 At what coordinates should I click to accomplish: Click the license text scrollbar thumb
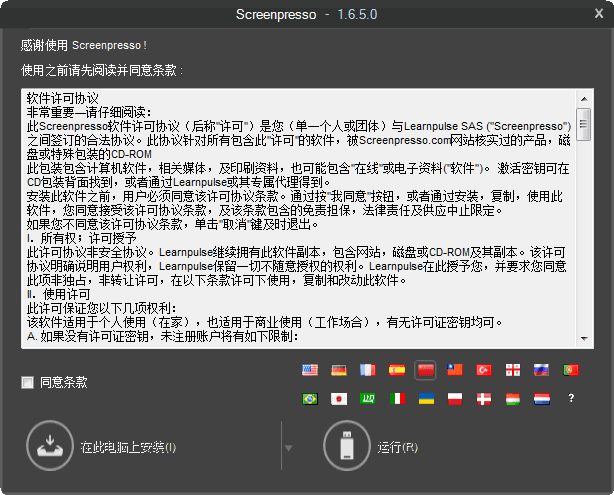[x=584, y=124]
